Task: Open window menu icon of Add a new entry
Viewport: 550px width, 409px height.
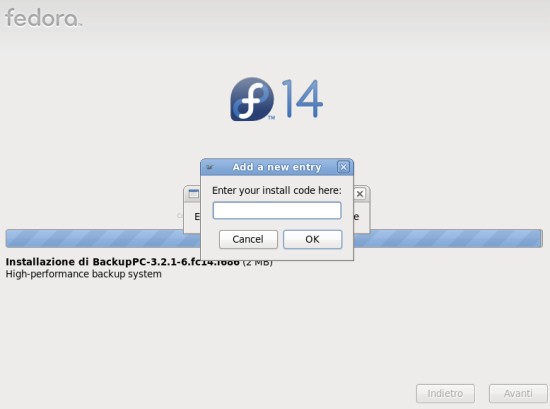Action: (210, 167)
